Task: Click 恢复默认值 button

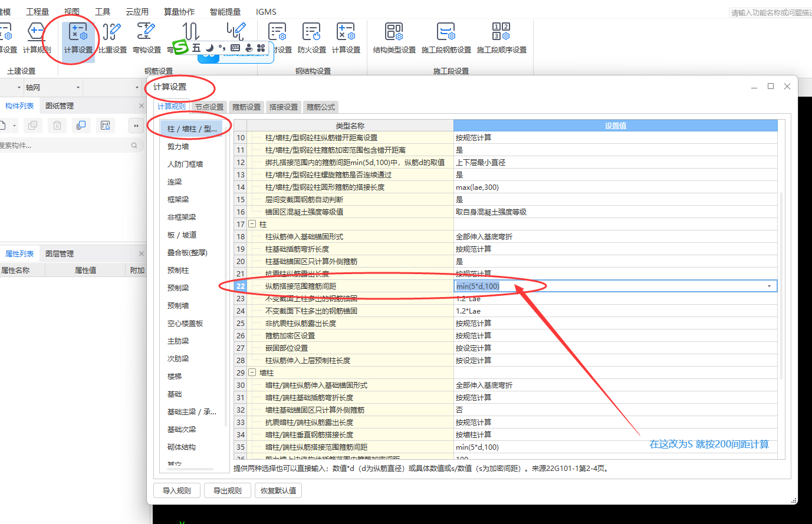Action: point(278,490)
